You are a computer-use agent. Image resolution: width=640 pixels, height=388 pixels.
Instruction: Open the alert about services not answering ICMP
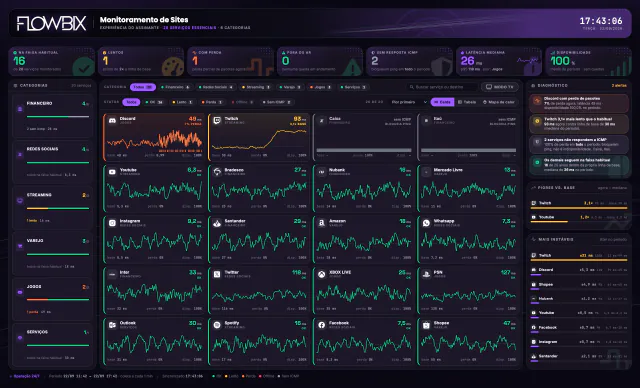pos(579,144)
